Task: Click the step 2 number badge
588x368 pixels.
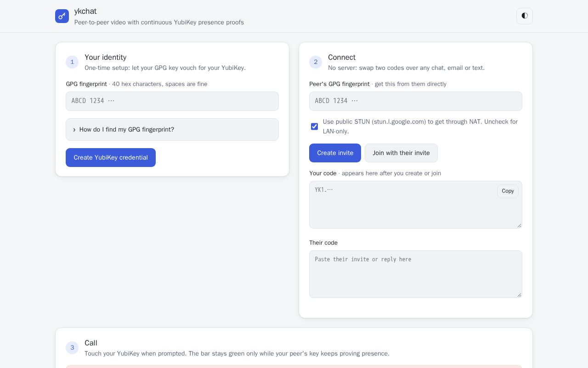Action: coord(316,62)
